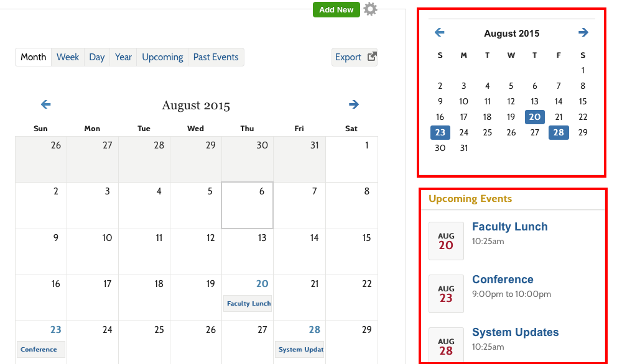Go to next month in main calendar

[x=354, y=104]
